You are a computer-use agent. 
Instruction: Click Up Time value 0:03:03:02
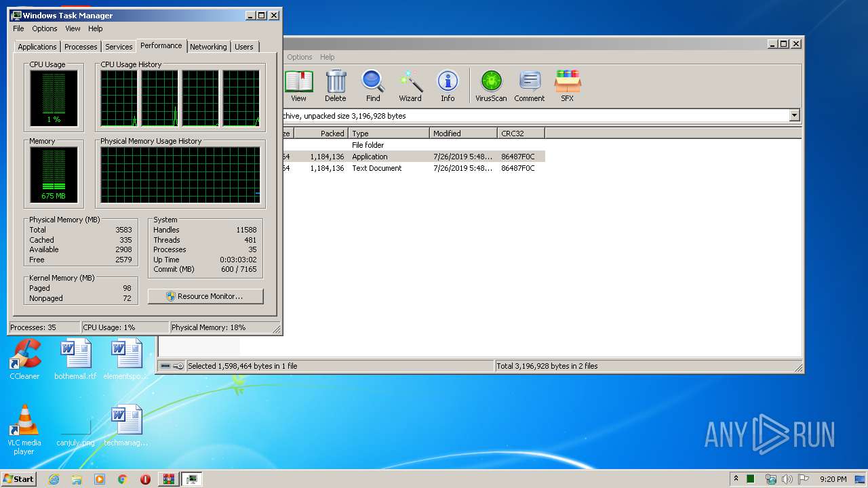click(238, 260)
